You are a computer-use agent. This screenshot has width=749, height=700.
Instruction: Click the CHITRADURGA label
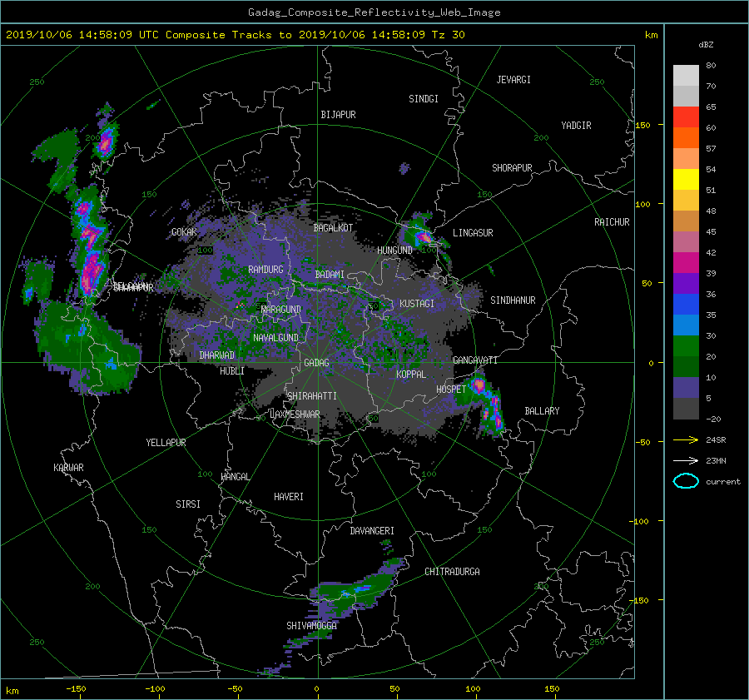coord(453,572)
